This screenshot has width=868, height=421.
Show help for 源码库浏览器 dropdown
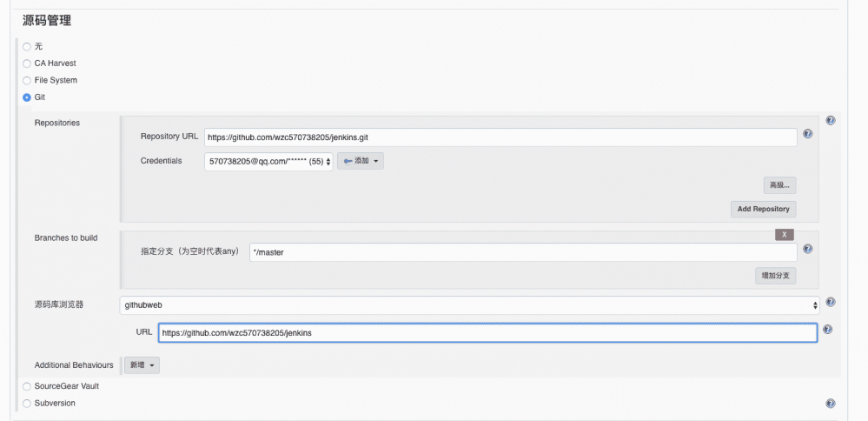tap(830, 303)
